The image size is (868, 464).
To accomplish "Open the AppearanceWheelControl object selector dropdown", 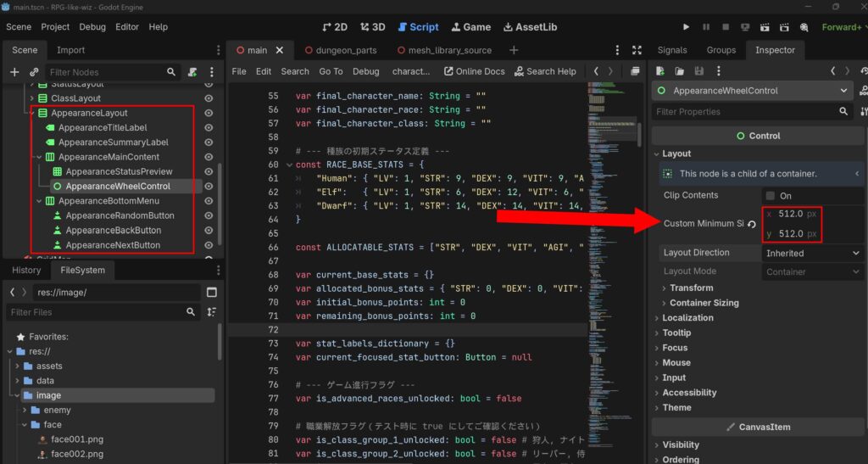I will click(x=752, y=90).
